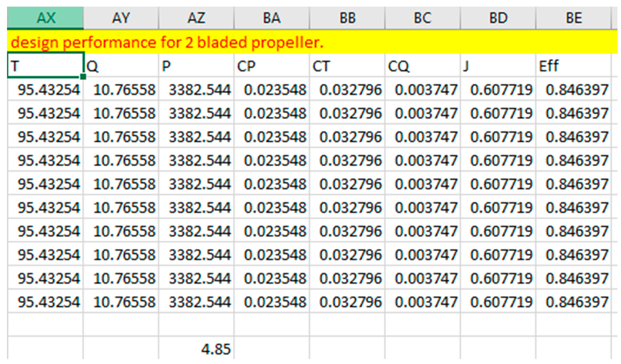Click the Q header cell

(x=121, y=66)
